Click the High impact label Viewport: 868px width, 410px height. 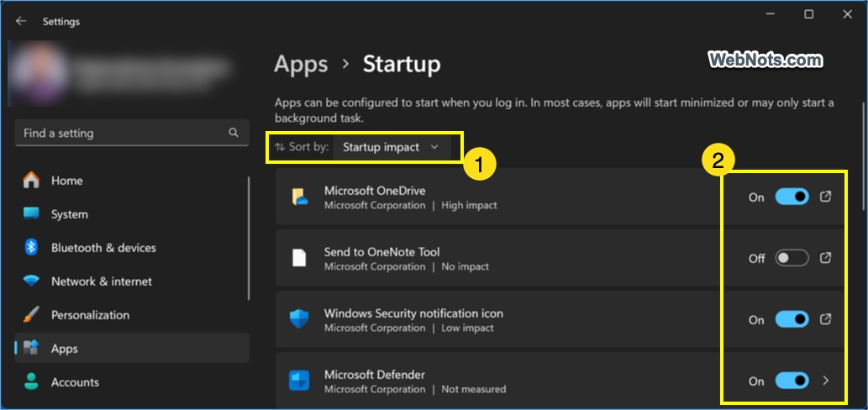[469, 205]
